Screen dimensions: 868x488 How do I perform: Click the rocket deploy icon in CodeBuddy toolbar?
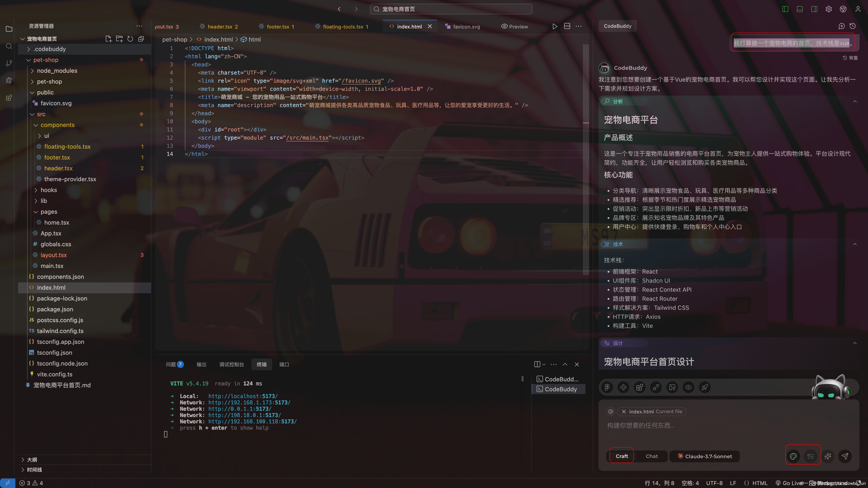point(705,387)
